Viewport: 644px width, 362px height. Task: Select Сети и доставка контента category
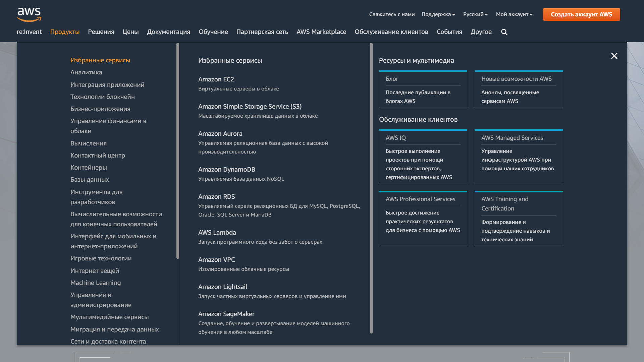point(108,342)
